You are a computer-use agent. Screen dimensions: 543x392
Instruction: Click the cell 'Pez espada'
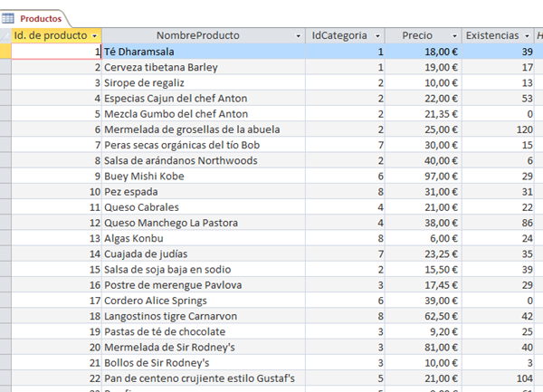coord(204,192)
